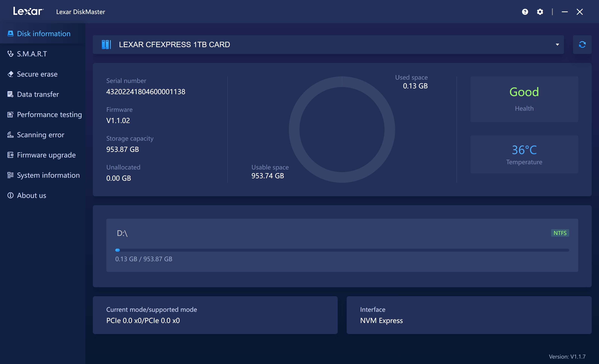
Task: Expand the disk selection dropdown arrow
Action: point(557,45)
